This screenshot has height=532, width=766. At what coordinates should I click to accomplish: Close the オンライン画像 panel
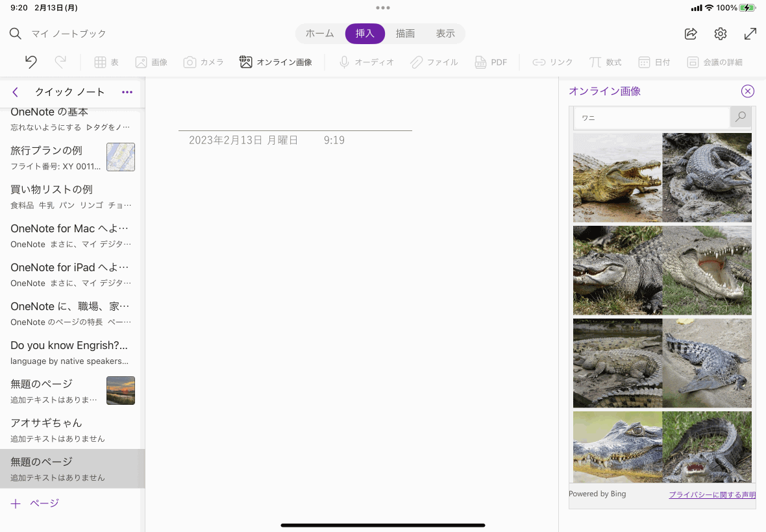coord(747,91)
